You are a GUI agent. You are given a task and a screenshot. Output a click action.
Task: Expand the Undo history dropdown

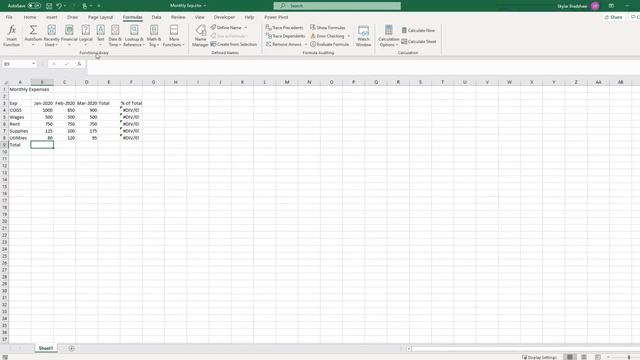pos(65,6)
